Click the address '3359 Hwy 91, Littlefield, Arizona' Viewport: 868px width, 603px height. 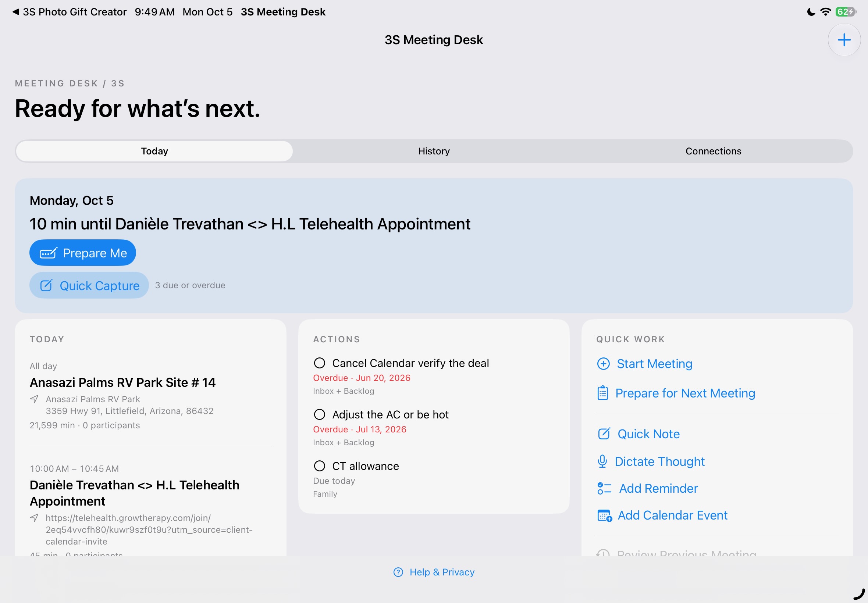tap(129, 411)
